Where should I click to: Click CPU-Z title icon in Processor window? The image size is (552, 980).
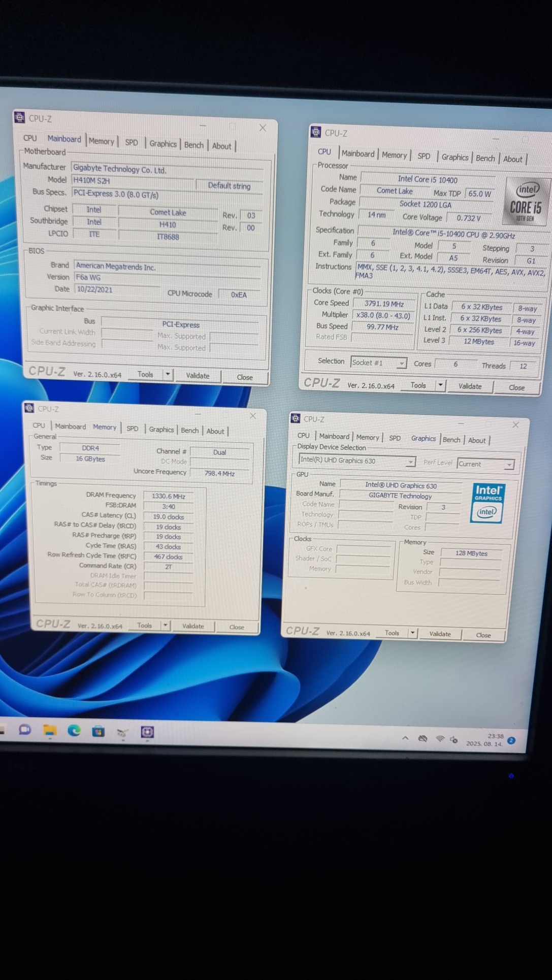[x=315, y=132]
